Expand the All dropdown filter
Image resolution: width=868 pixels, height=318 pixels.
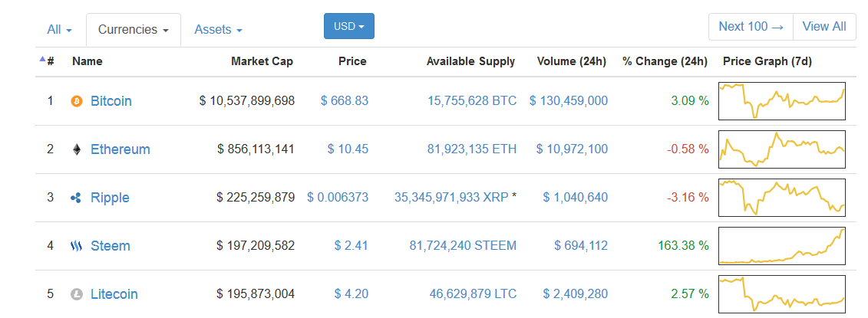pos(59,29)
